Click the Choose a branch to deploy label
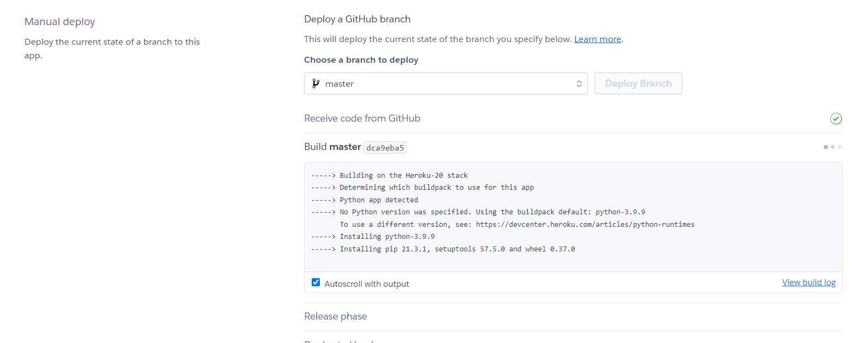 point(361,60)
